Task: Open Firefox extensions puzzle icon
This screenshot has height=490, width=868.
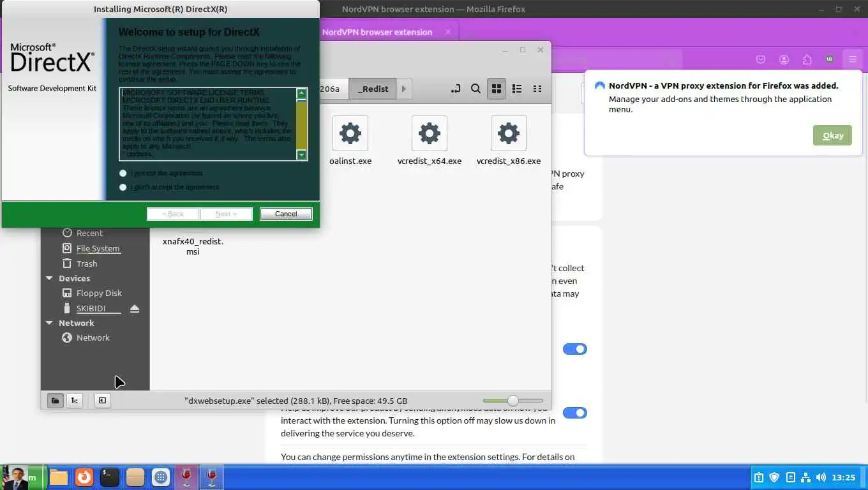Action: [807, 59]
